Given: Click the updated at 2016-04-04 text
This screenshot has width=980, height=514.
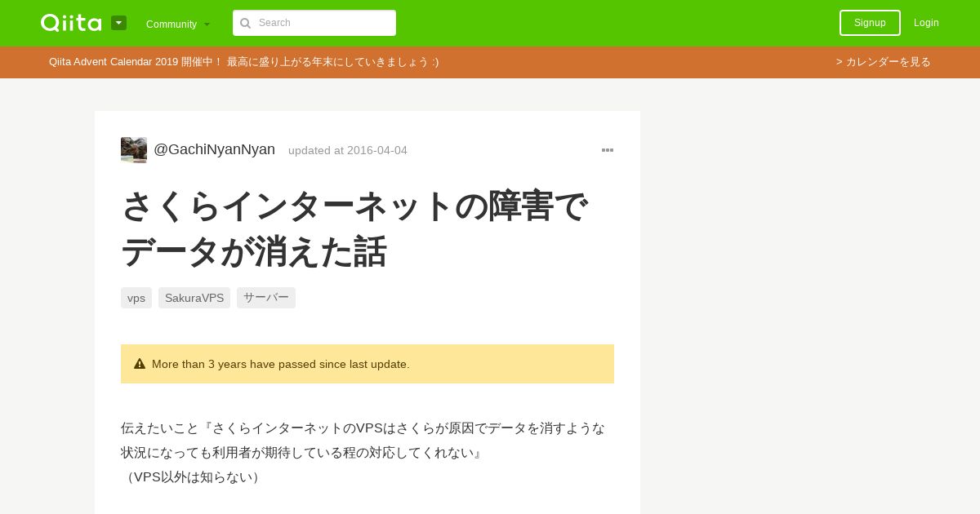Looking at the screenshot, I should click(x=348, y=150).
